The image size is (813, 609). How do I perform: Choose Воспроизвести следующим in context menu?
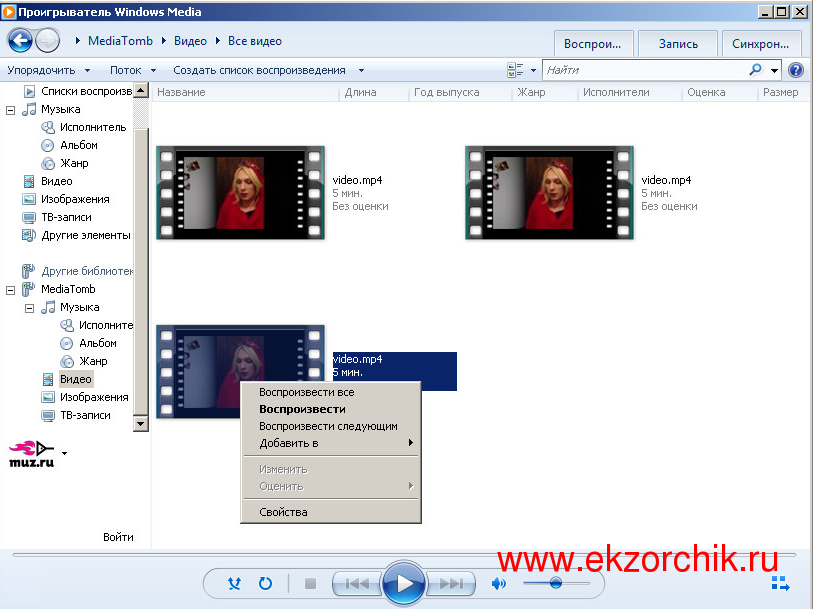(x=331, y=426)
